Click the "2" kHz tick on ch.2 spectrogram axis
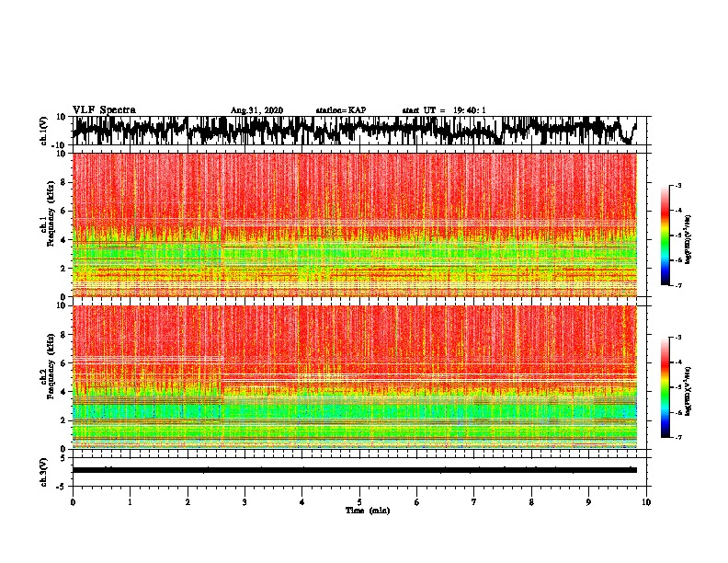The height and width of the screenshot is (563, 728). [63, 420]
